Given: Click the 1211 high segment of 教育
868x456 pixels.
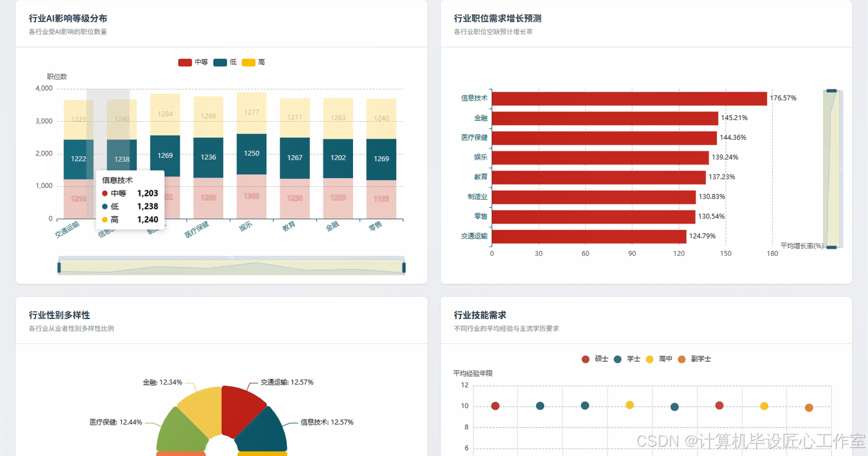Looking at the screenshot, I should [x=294, y=118].
